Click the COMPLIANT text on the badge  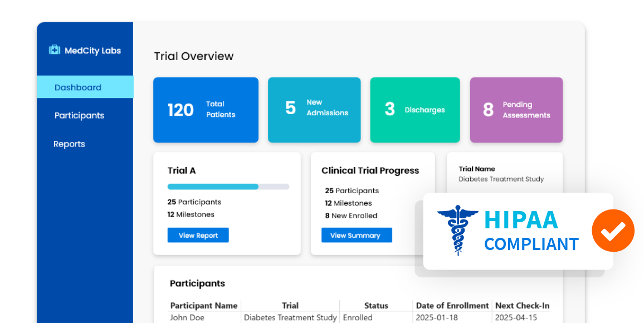click(x=531, y=244)
